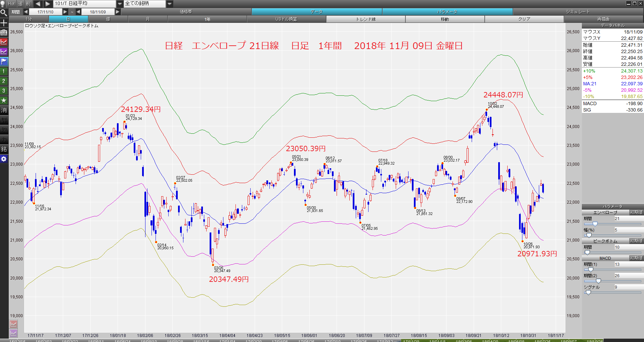Click the 取 sidebar icon
Viewport: 644px width, 342px height.
(4, 130)
